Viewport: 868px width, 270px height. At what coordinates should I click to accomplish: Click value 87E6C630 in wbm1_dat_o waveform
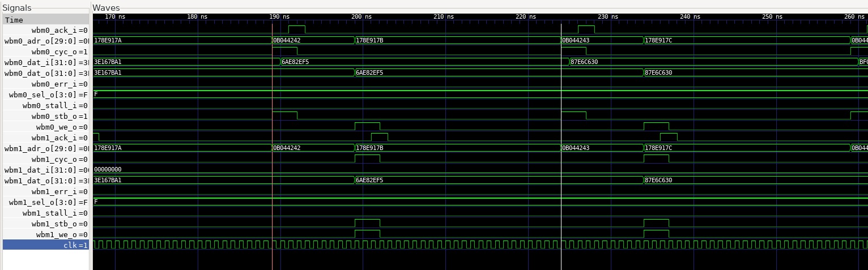658,180
